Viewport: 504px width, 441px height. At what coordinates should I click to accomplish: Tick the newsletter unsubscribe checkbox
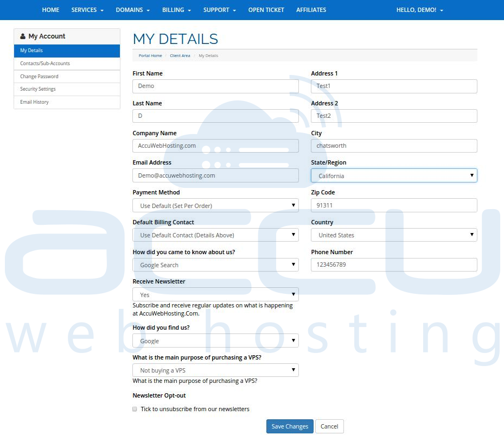(x=135, y=409)
